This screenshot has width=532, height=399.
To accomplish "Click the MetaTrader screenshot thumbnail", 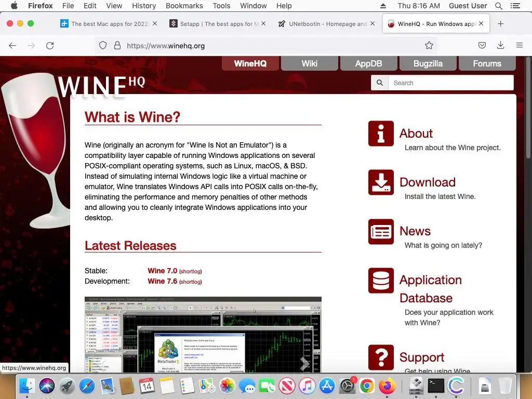I will pos(203,335).
